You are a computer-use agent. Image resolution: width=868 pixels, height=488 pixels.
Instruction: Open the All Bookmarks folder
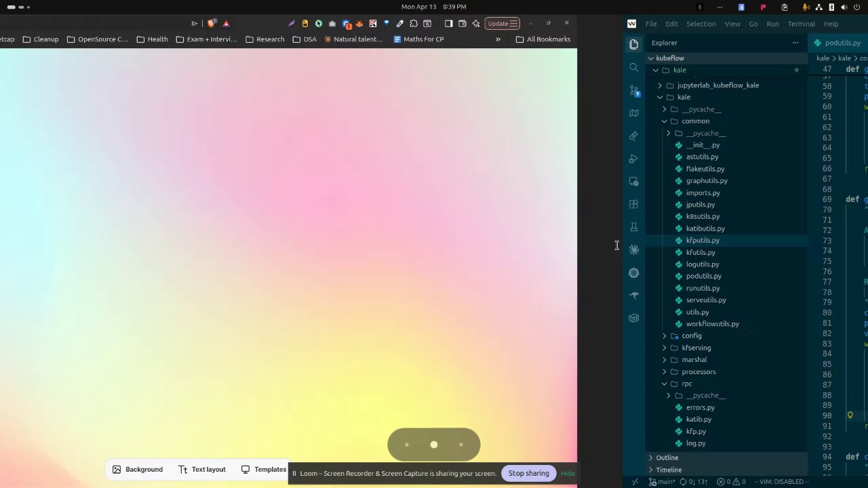543,39
